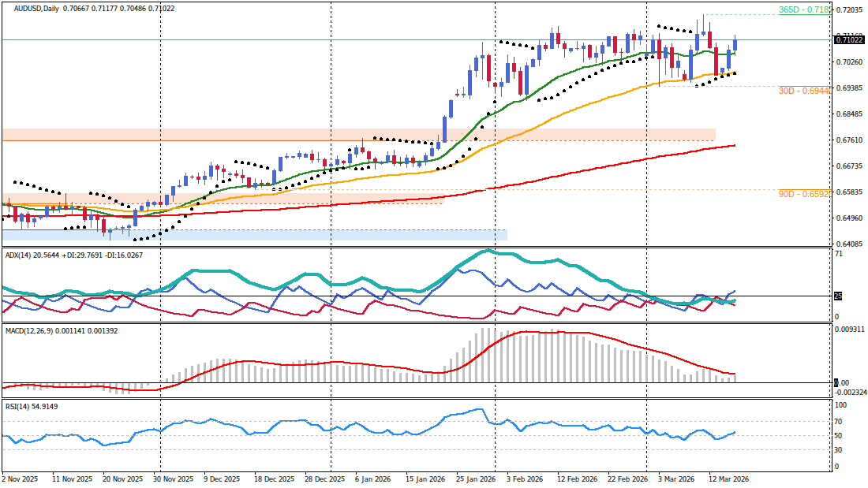Viewport: 868px width, 488px height.
Task: Click the 0.65835 price scale value
Action: (x=848, y=192)
